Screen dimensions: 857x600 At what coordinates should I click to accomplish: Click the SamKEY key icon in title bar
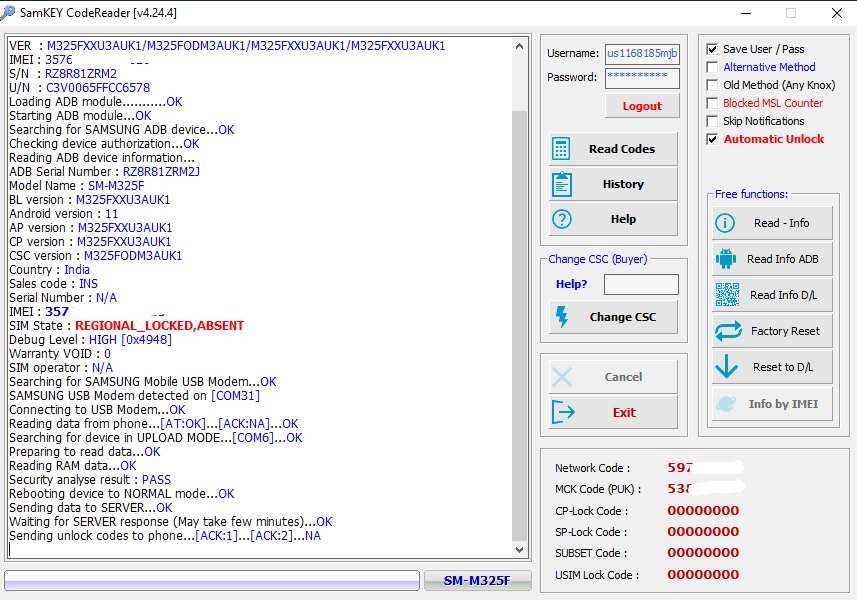coord(8,12)
